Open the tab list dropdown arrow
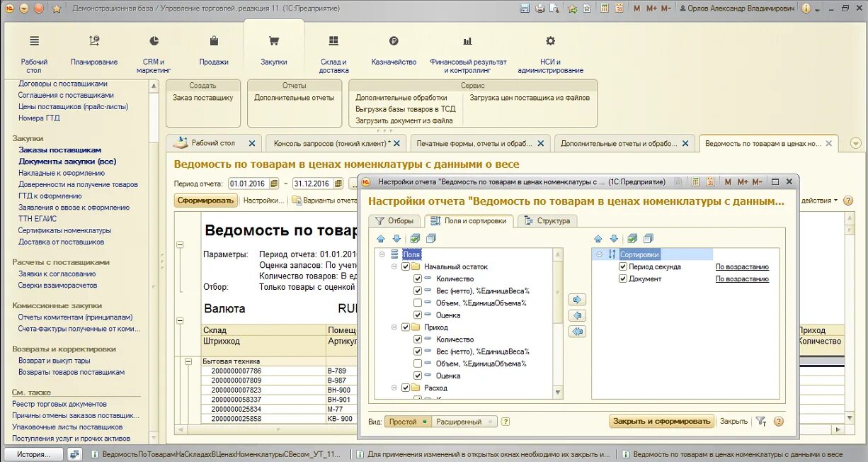This screenshot has width=868, height=462. click(855, 143)
